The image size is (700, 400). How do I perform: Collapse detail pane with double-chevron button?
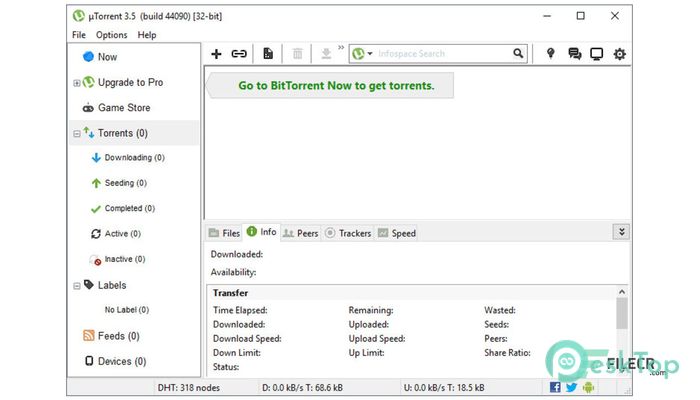click(x=621, y=232)
